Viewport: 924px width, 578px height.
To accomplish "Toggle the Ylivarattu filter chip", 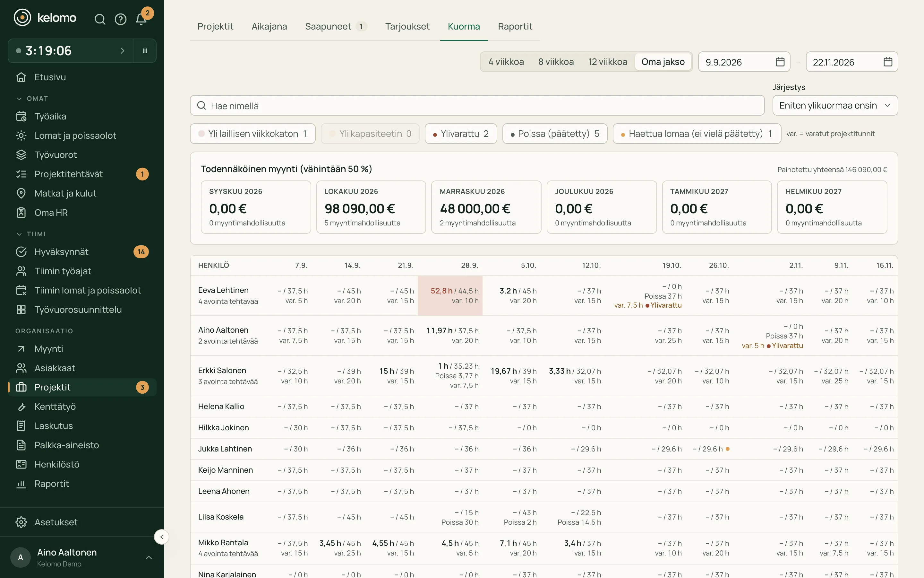I will pos(461,133).
